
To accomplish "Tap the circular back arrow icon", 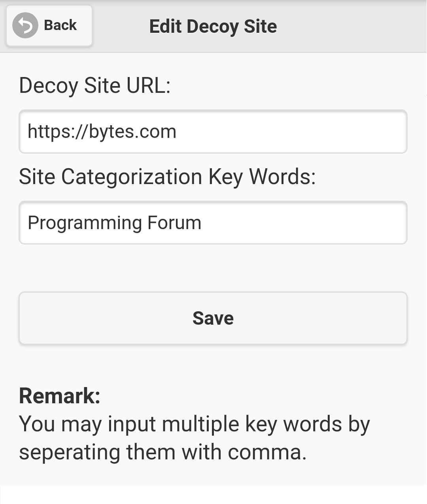I will pyautogui.click(x=25, y=26).
